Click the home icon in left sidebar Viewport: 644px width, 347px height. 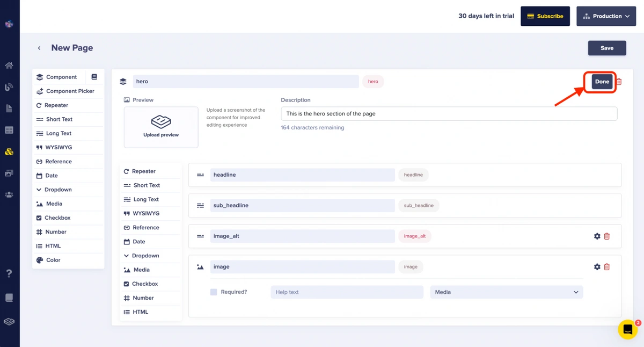click(9, 66)
